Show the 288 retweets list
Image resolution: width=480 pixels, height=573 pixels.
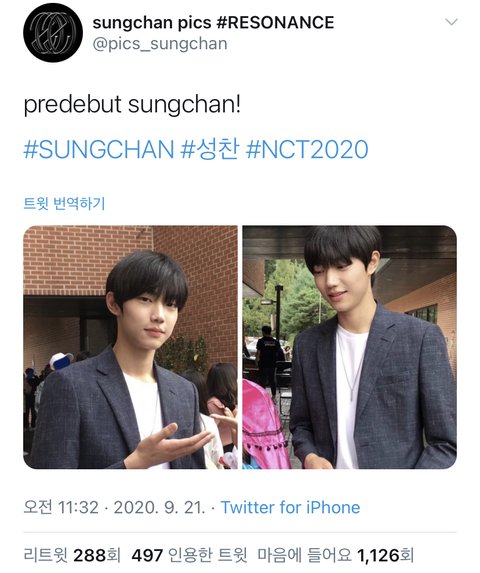72,556
